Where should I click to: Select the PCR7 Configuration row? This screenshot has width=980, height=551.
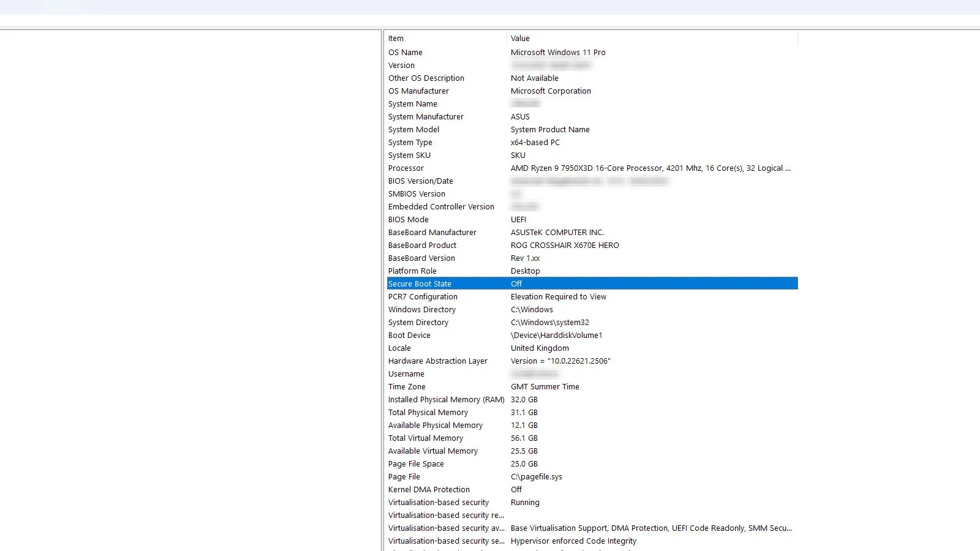(592, 296)
